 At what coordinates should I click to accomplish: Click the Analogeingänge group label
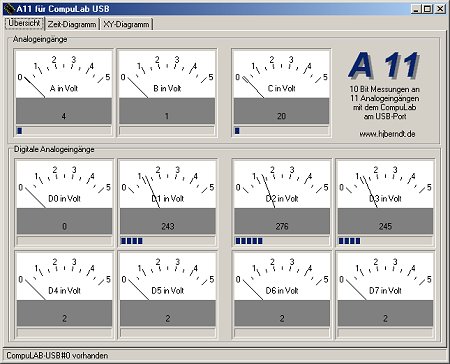point(40,39)
